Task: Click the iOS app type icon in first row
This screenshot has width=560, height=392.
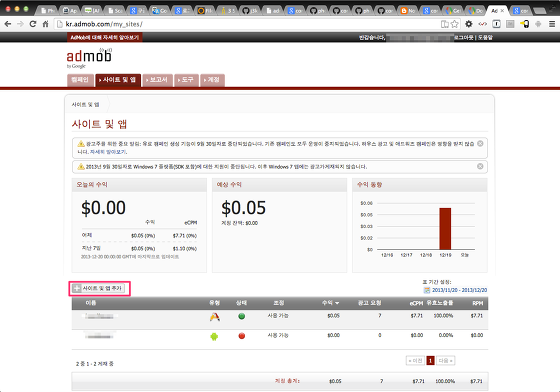Action: pos(215,316)
